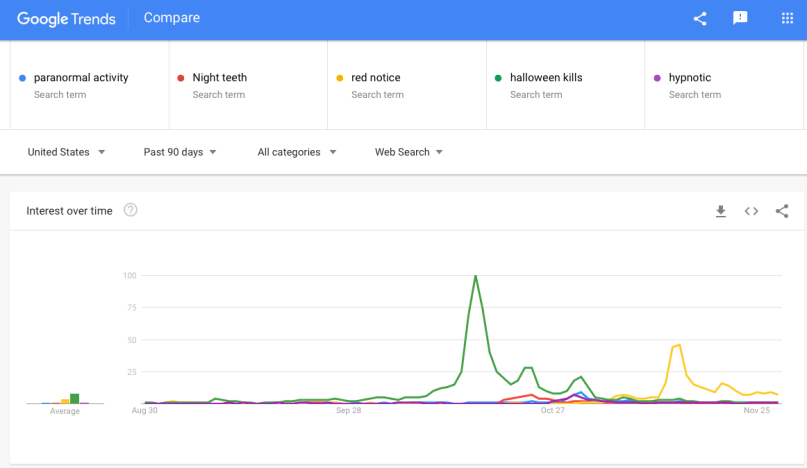The image size is (807, 468).
Task: Share the Interest over time chart
Action: coord(782,211)
